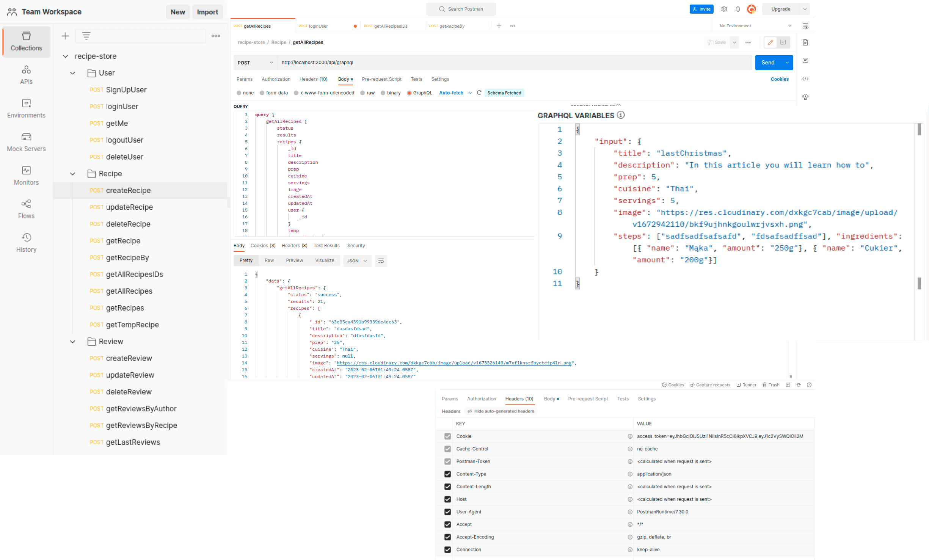Open the Pre-request Script tab
The width and height of the screenshot is (929, 560).
coord(381,79)
